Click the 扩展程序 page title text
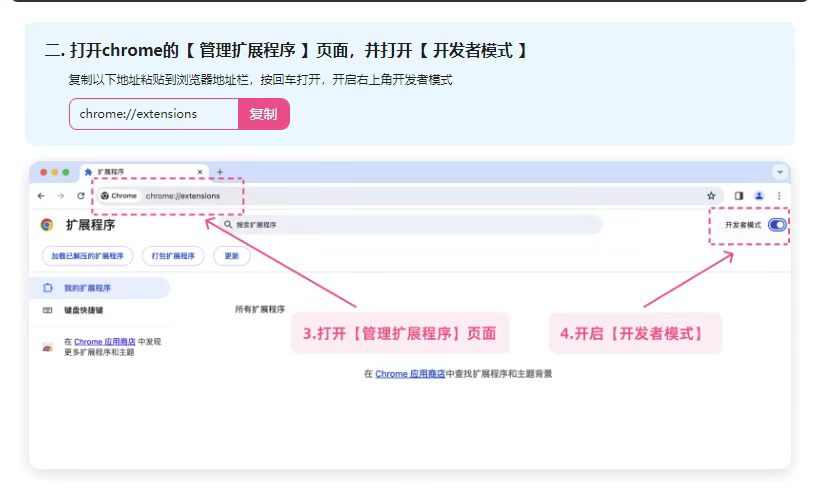Viewport: 833px width, 501px height. point(90,225)
